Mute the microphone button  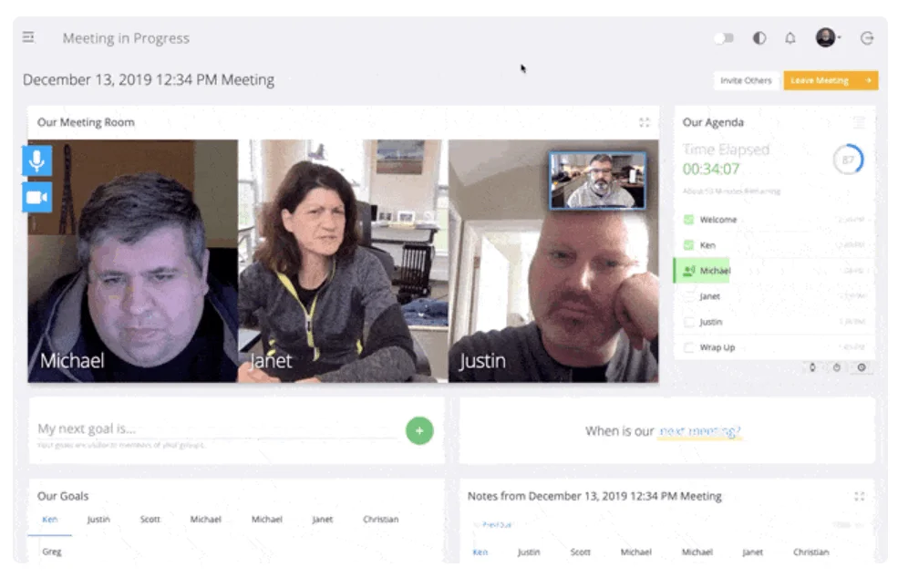[x=37, y=160]
